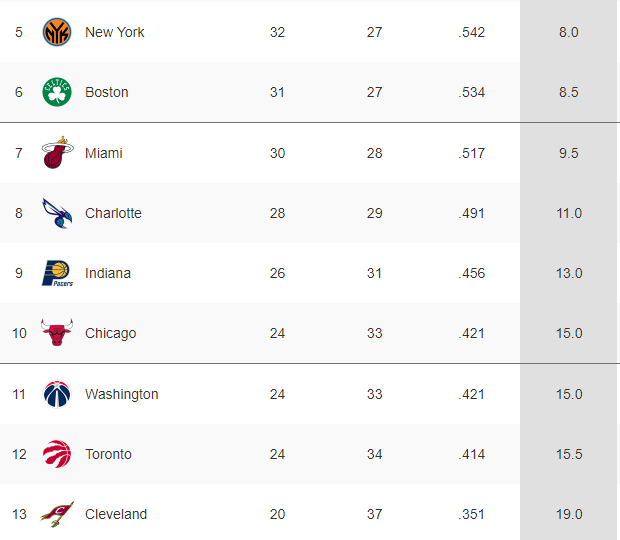Click the New York Knicks logo
The width and height of the screenshot is (620, 540).
tap(57, 32)
